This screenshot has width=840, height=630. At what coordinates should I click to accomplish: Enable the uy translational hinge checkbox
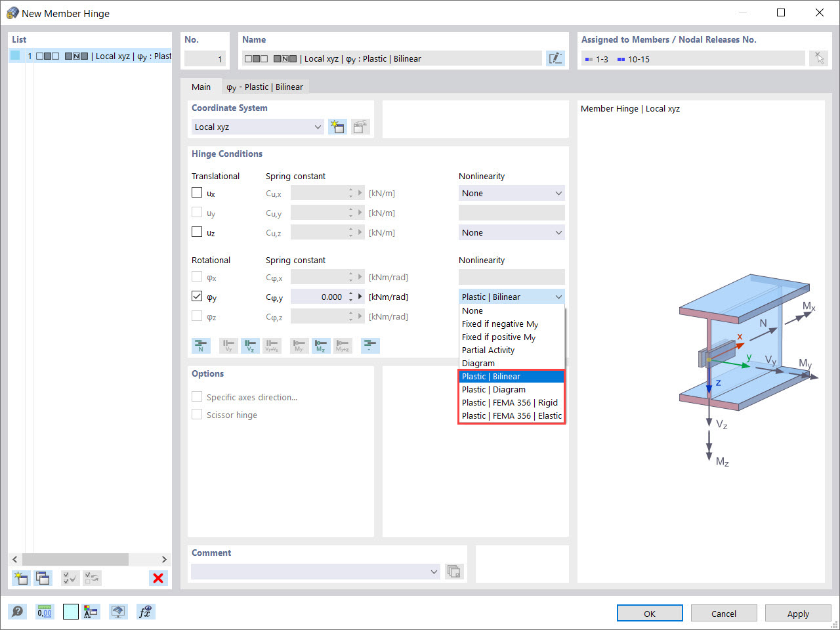pos(196,211)
